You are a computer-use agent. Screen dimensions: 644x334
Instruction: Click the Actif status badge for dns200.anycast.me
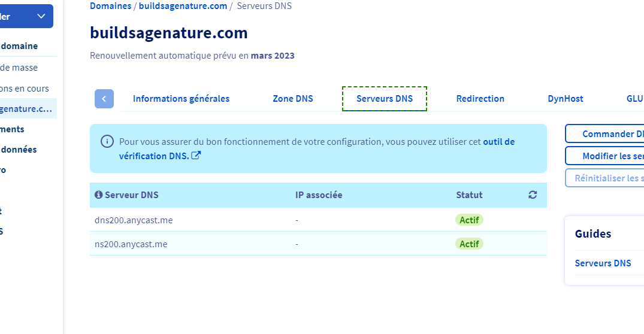(x=469, y=220)
